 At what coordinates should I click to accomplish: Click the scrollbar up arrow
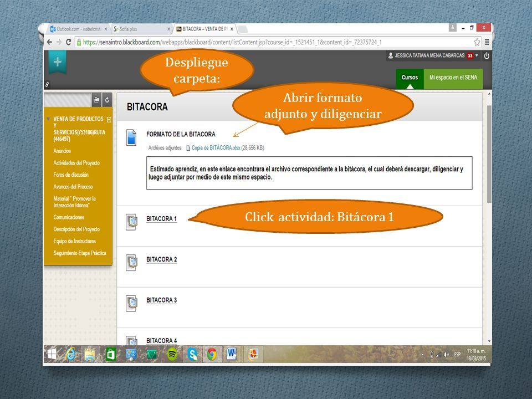[x=489, y=94]
